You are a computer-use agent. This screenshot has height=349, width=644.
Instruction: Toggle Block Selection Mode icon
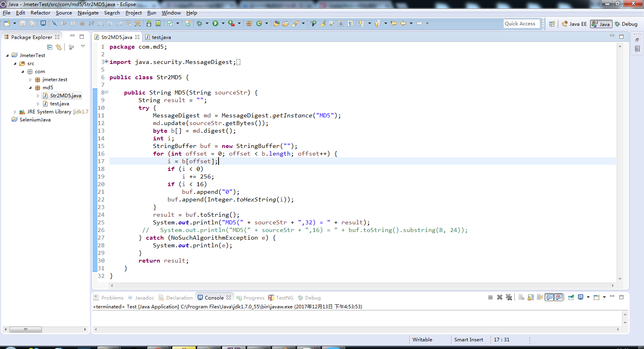(341, 23)
